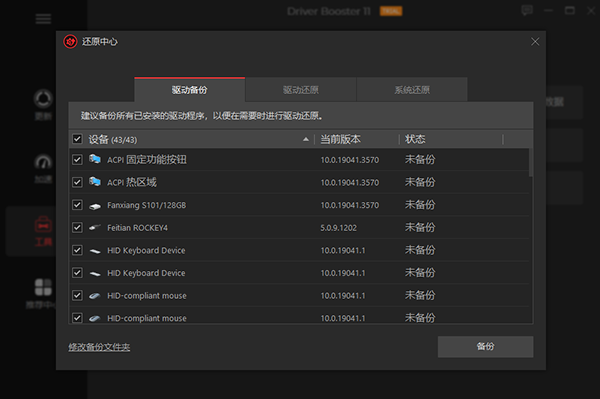Open the 修改备份文件夹 link
600x399 pixels.
click(99, 347)
